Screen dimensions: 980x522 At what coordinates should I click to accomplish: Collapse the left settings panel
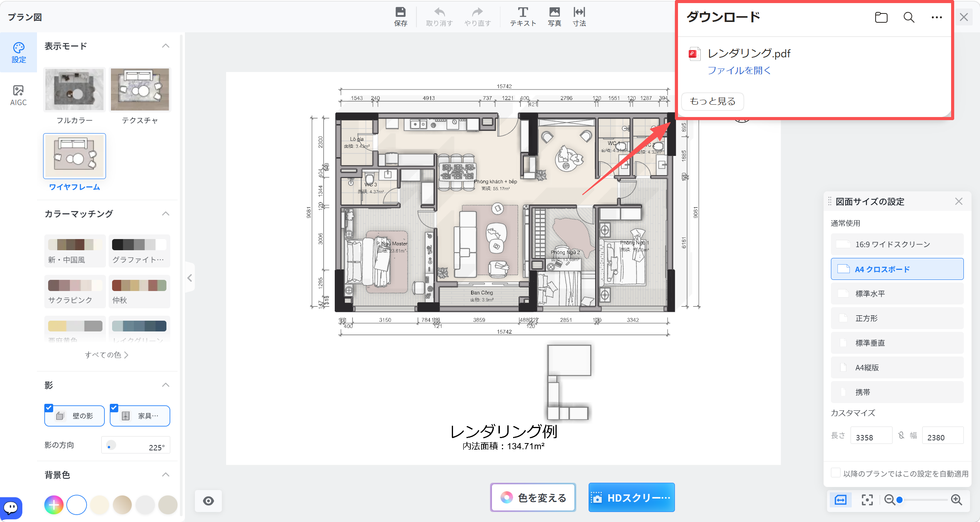click(x=190, y=278)
